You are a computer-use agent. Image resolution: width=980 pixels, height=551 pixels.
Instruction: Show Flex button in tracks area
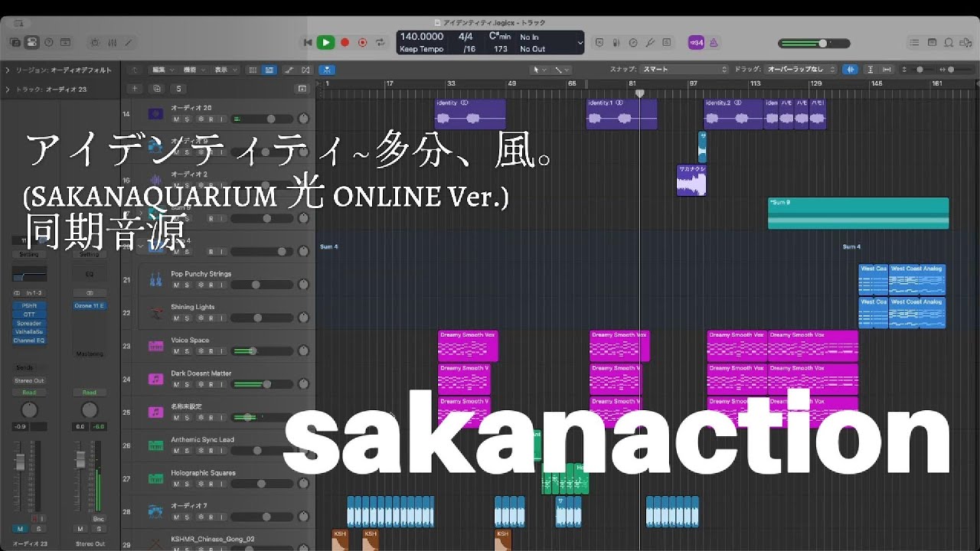pyautogui.click(x=306, y=70)
